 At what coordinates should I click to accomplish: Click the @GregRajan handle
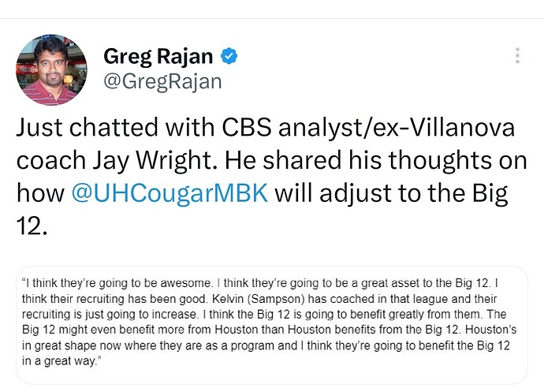pyautogui.click(x=162, y=80)
